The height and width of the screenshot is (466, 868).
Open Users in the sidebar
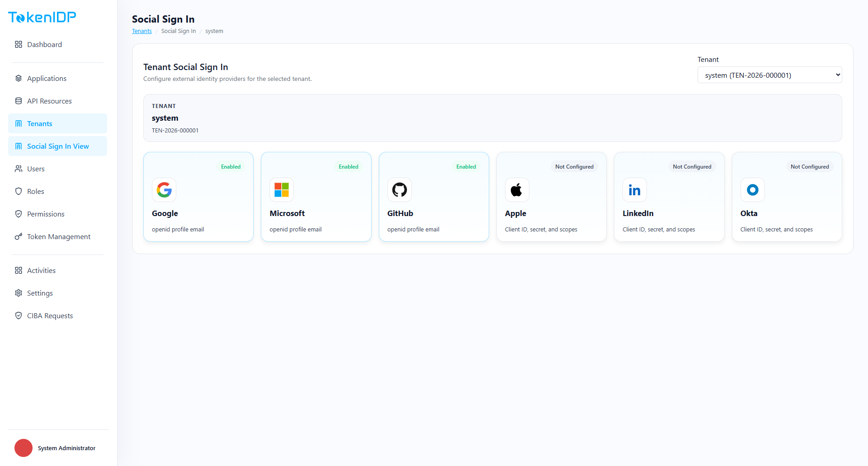[57, 169]
